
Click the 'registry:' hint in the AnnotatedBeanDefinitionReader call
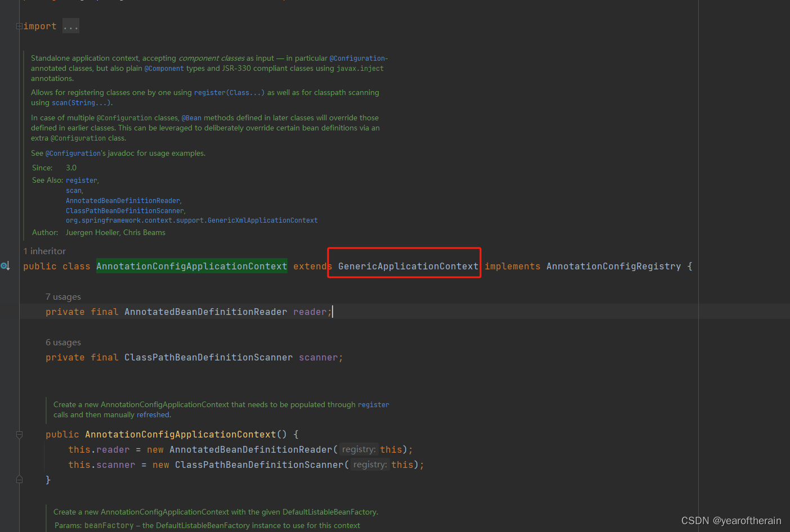pyautogui.click(x=359, y=450)
